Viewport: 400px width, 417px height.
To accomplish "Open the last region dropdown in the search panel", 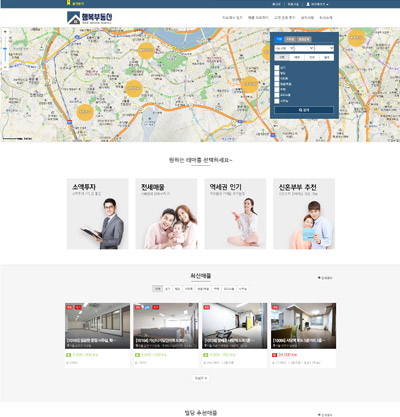I will click(x=324, y=48).
